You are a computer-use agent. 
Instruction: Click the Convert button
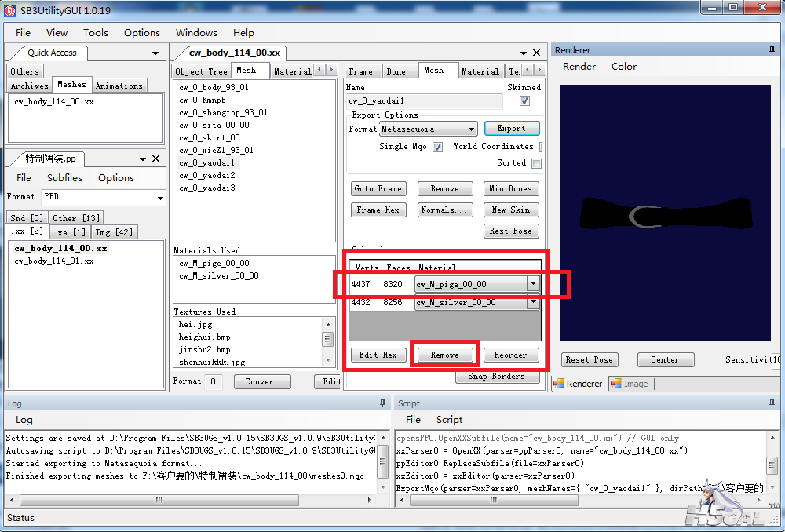coord(262,381)
